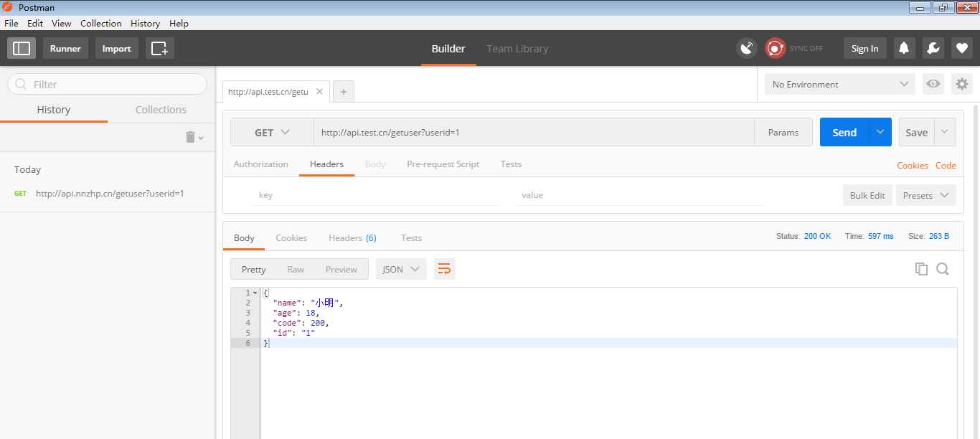Send the GET request

coord(844,132)
